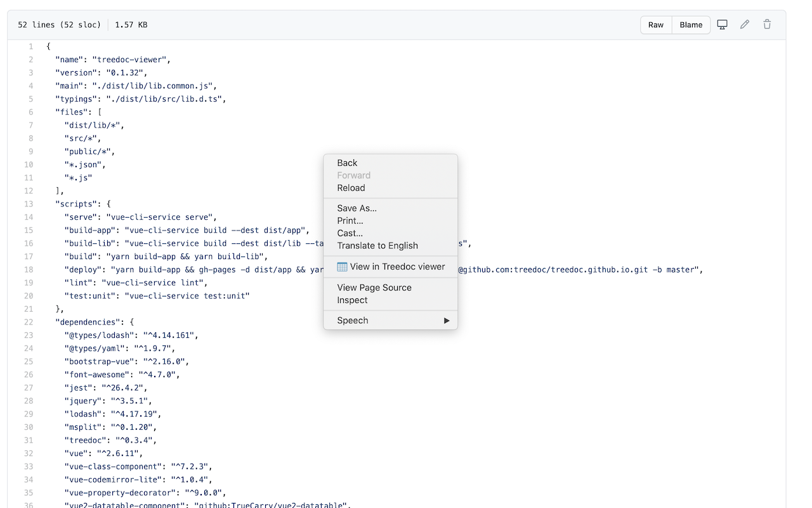Click the "1.57 KB" file size
Viewport: 812px width, 508px height.
pos(131,25)
